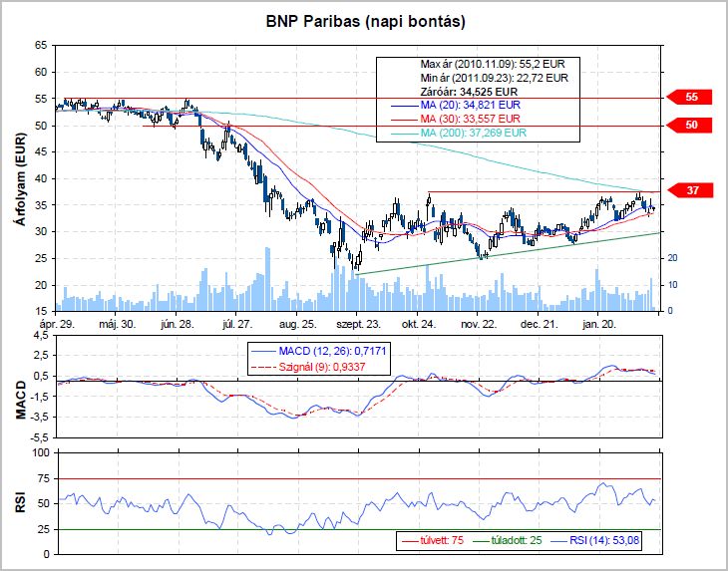Click the -1,5 tick on the MACD axis
728x571 pixels.
39,397
